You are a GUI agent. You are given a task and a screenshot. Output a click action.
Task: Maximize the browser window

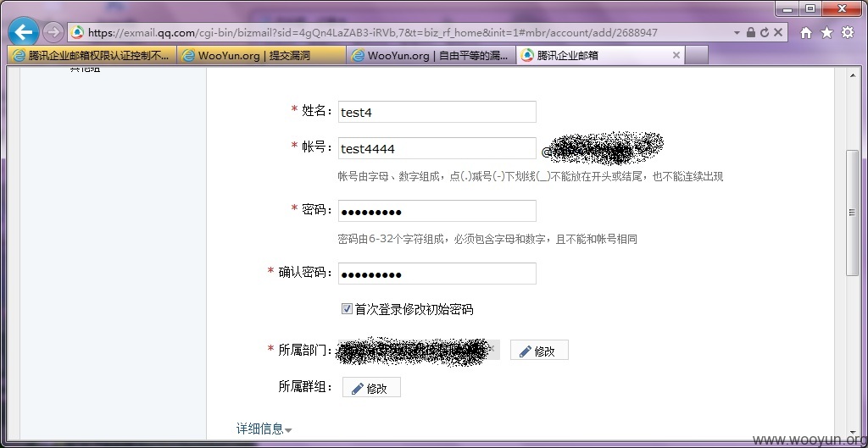(x=810, y=8)
